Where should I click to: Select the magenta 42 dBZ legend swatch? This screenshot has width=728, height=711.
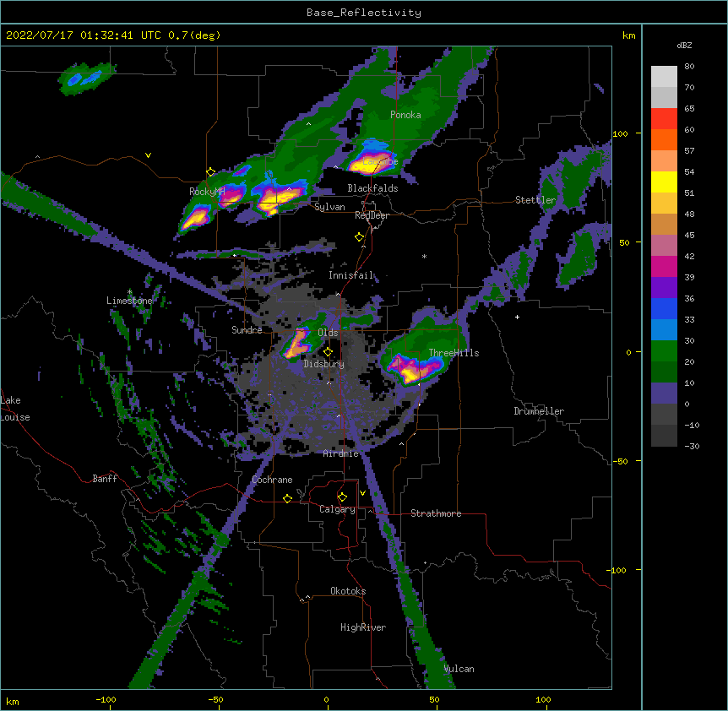(x=664, y=266)
